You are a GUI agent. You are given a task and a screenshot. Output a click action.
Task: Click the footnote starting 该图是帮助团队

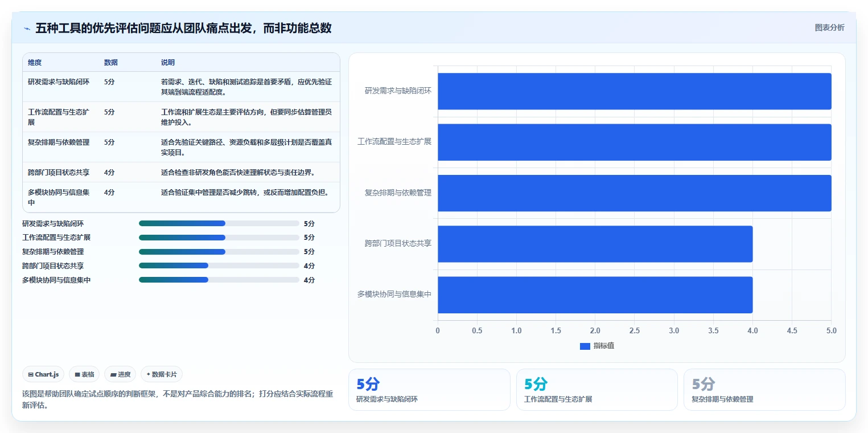click(x=178, y=400)
